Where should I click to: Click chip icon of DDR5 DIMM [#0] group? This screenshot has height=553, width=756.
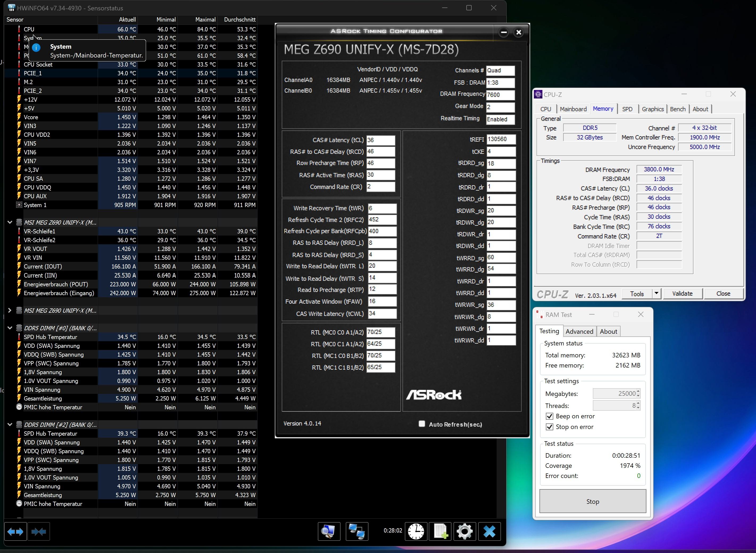click(19, 328)
